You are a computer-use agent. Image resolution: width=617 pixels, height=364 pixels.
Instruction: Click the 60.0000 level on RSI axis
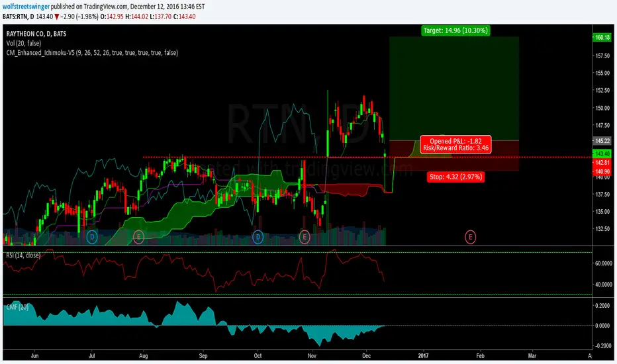tap(603, 263)
